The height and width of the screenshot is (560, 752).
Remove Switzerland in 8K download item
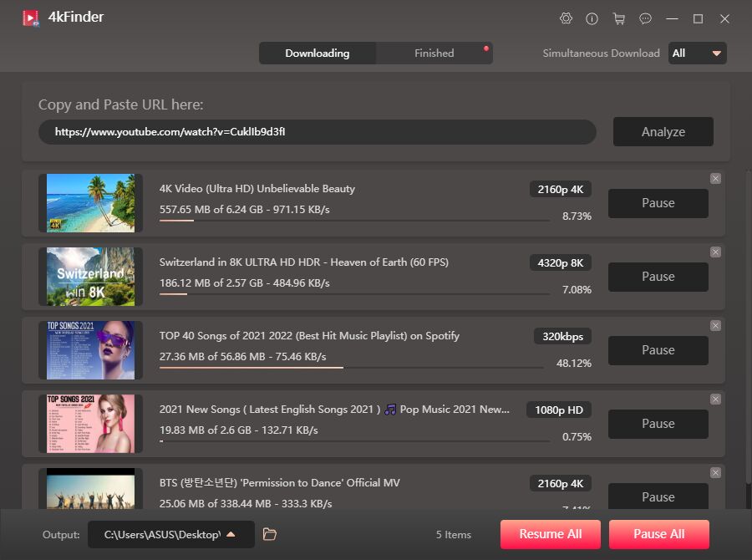pos(715,252)
